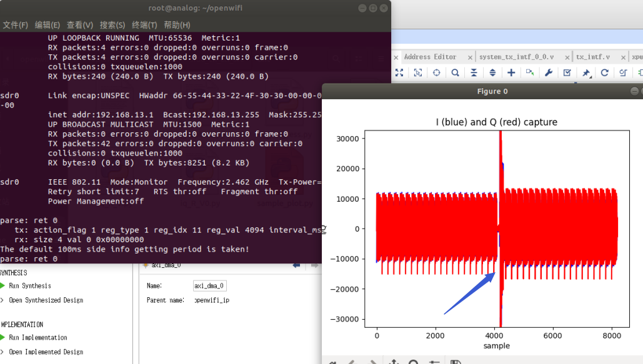Screen dimensions: 643x364
Task: Click Run Synthesis in Flow Navigator
Action: [x=31, y=285]
